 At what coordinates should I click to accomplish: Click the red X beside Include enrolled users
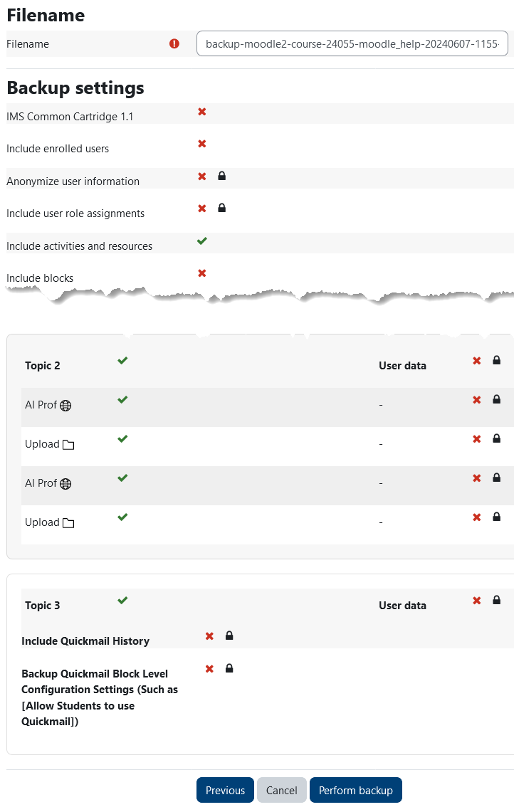click(x=202, y=144)
